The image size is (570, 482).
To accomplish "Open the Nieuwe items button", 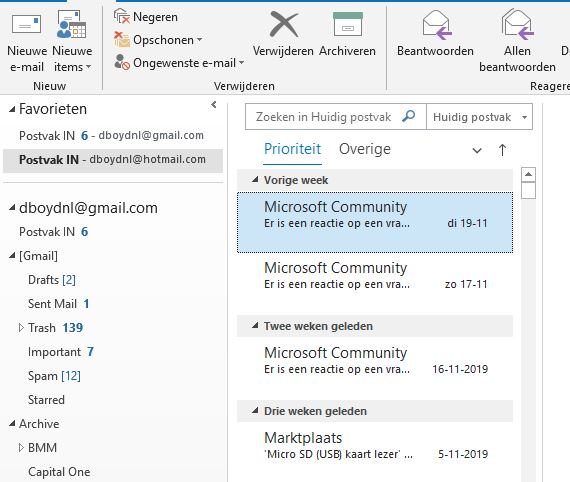I will pyautogui.click(x=72, y=42).
